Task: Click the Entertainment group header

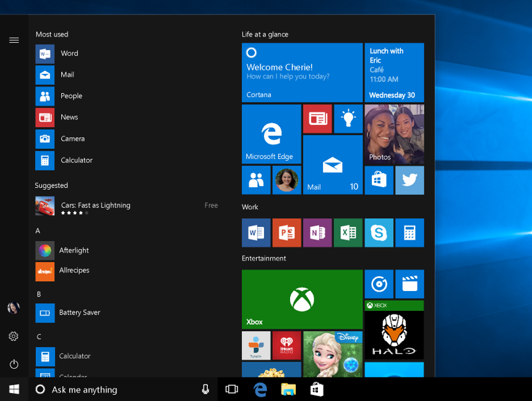Action: pos(264,258)
